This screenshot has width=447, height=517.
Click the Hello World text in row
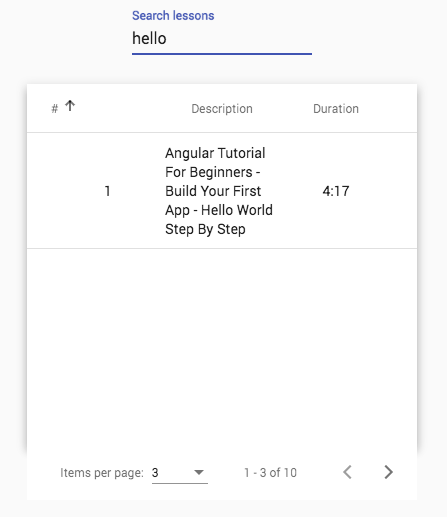[x=237, y=210]
